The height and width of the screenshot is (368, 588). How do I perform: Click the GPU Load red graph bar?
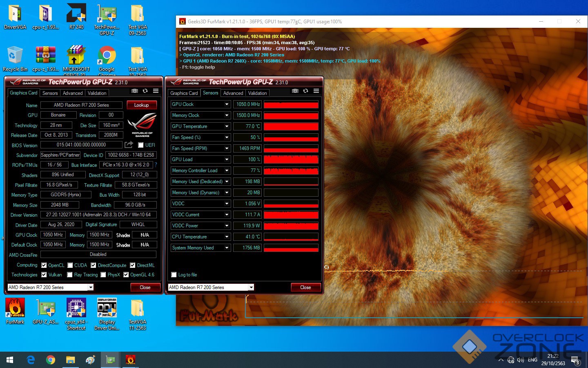point(291,159)
